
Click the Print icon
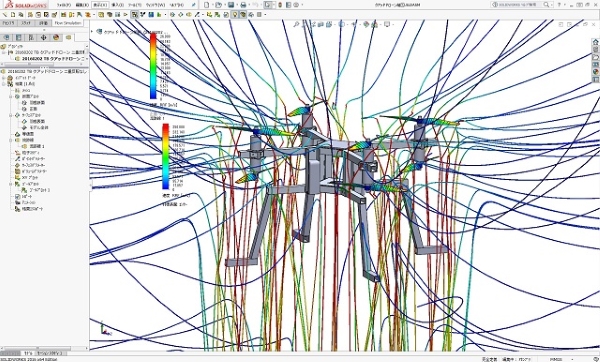243,5
